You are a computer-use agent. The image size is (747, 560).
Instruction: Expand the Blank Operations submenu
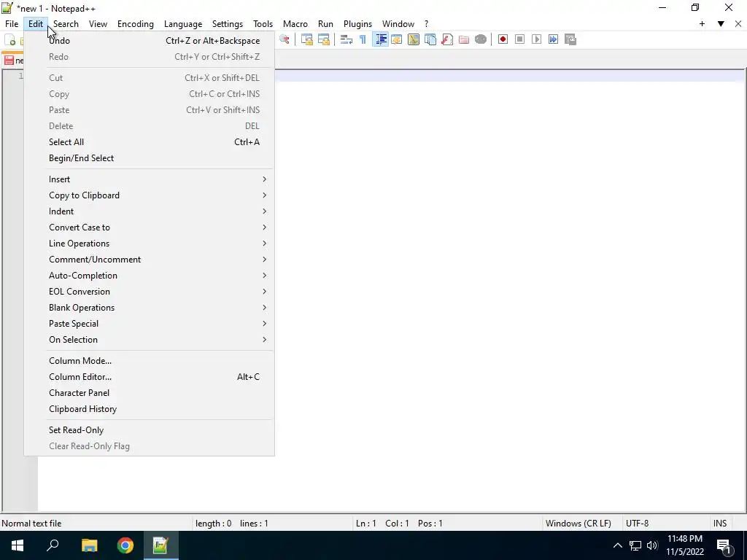click(x=149, y=308)
